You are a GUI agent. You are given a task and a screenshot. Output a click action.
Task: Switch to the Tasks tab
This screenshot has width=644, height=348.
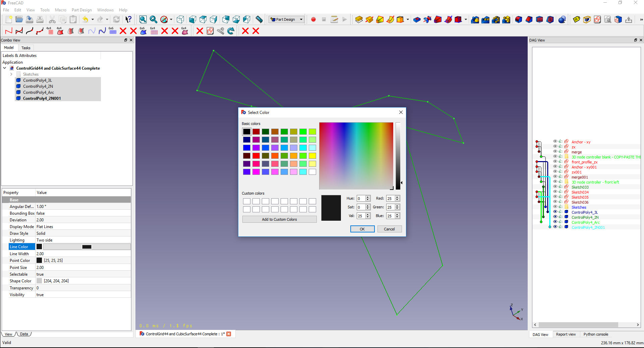[x=26, y=48]
